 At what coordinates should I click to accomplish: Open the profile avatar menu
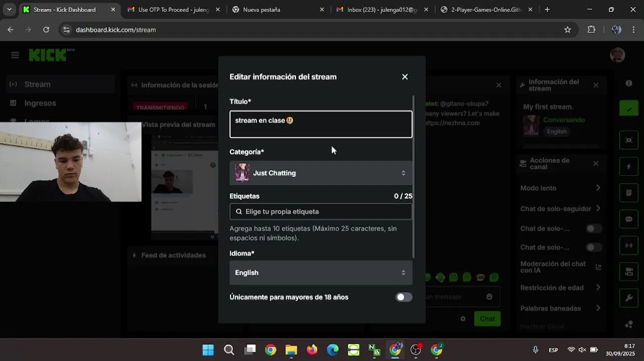617,55
